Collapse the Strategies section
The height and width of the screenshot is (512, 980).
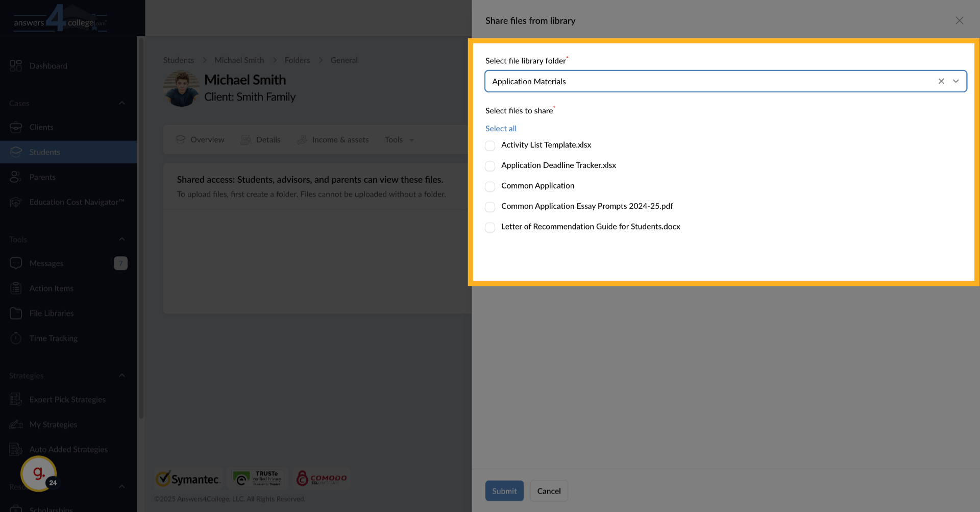pyautogui.click(x=122, y=375)
